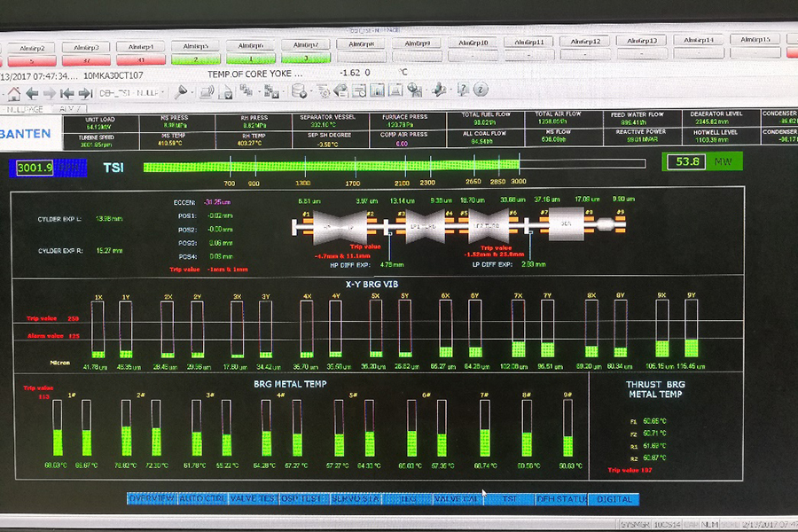798x532 pixels.
Task: Jump to the last page arrow icon
Action: point(85,92)
